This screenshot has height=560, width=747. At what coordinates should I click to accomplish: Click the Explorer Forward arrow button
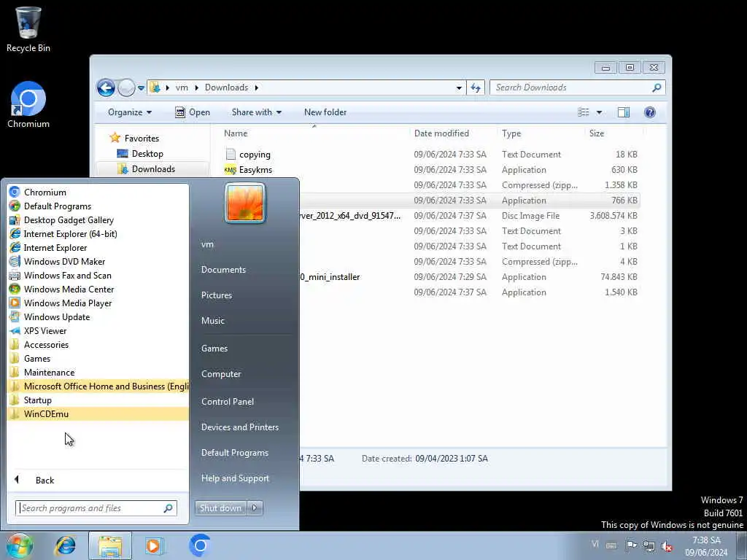pyautogui.click(x=125, y=87)
